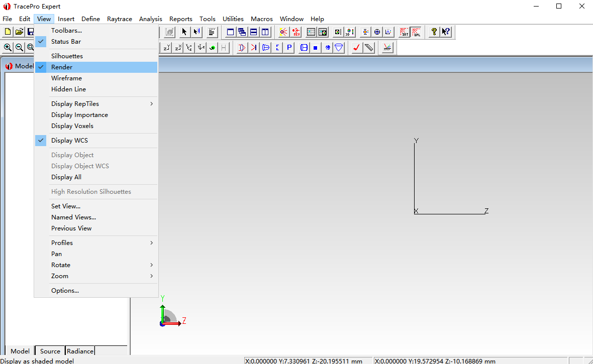Image resolution: width=593 pixels, height=364 pixels.
Task: Select the arrow pointer selection tool
Action: point(184,32)
